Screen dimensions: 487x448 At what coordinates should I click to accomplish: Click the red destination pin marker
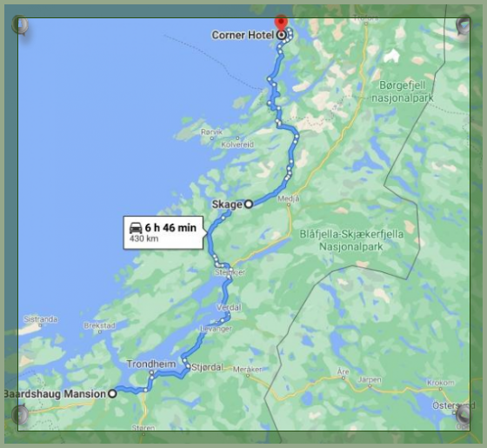(282, 23)
